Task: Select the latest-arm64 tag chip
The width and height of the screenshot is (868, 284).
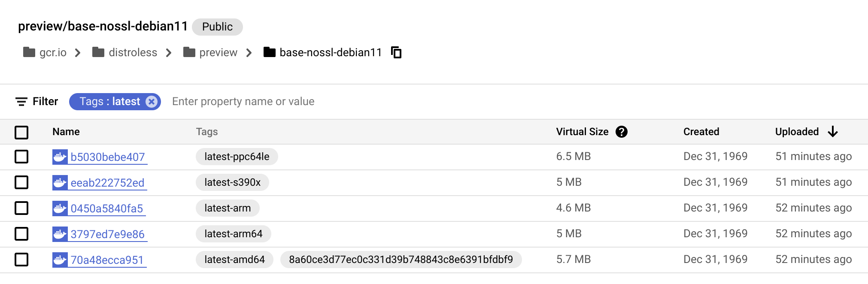Action: pos(234,234)
